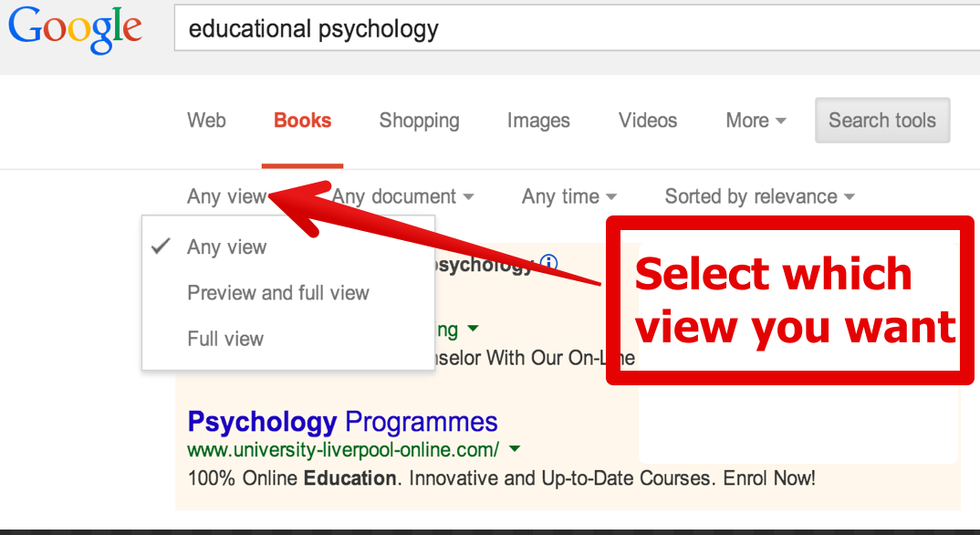This screenshot has height=535, width=980.
Task: Open the Videos tab
Action: click(x=648, y=120)
